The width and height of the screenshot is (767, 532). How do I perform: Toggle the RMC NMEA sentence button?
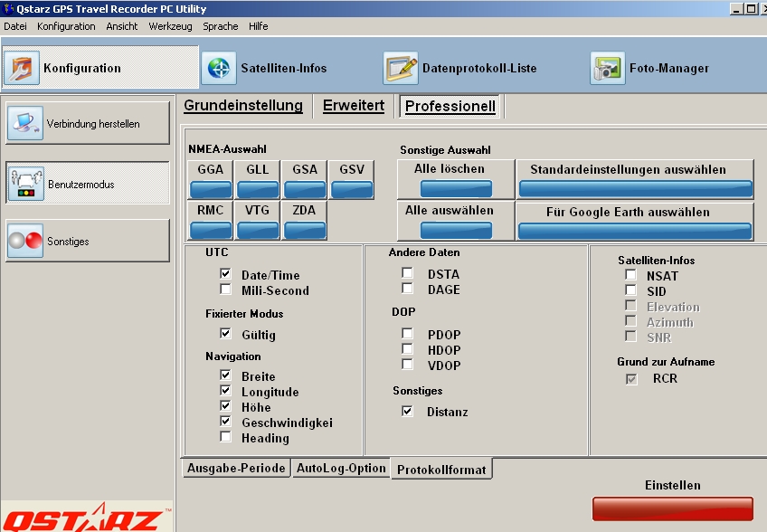[211, 220]
